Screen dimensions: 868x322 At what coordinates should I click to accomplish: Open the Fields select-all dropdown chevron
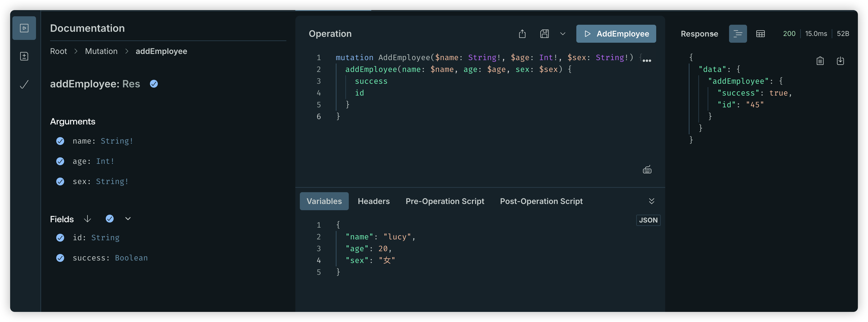(x=128, y=219)
